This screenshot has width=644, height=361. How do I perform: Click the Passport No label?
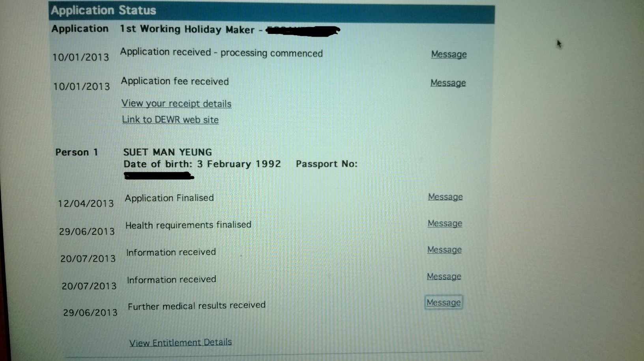click(x=326, y=164)
